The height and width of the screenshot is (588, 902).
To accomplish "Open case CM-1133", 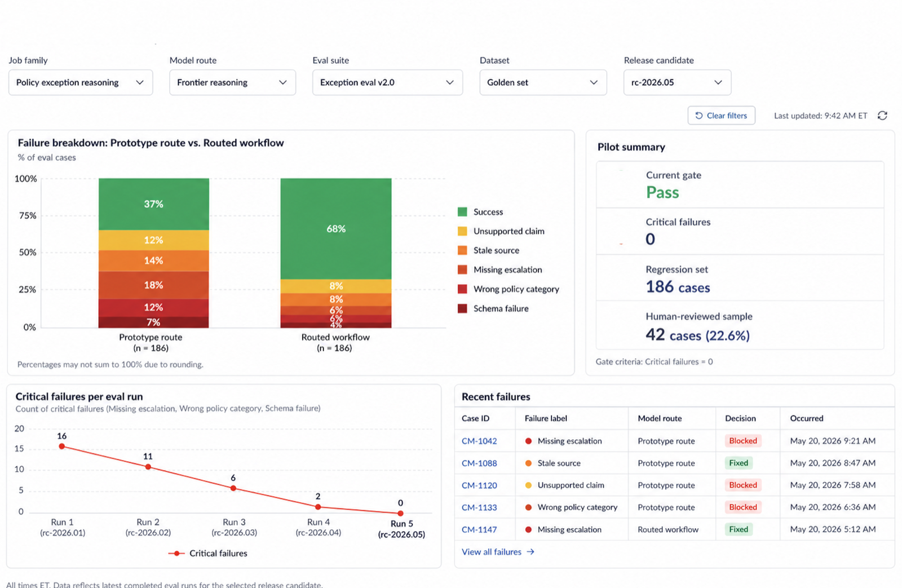I will [479, 507].
